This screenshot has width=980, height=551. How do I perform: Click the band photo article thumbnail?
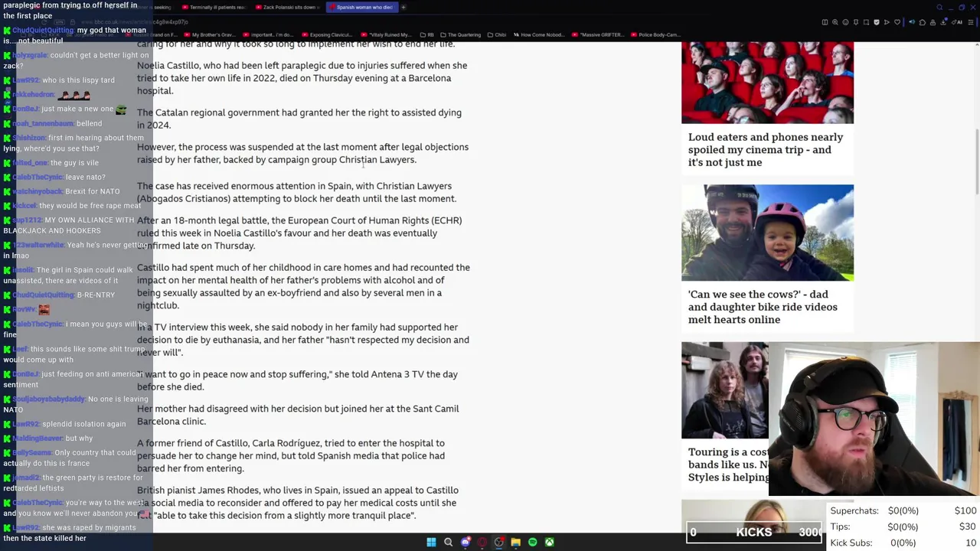(724, 390)
